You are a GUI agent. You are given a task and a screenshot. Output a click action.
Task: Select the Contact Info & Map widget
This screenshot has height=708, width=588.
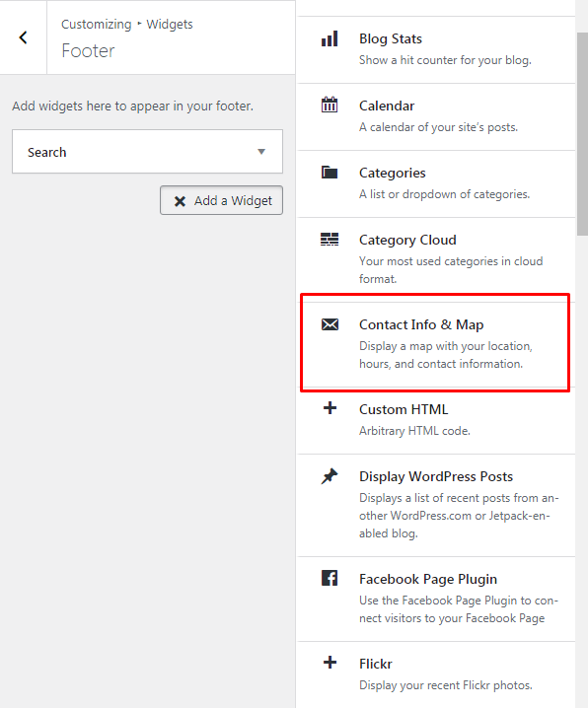(436, 345)
